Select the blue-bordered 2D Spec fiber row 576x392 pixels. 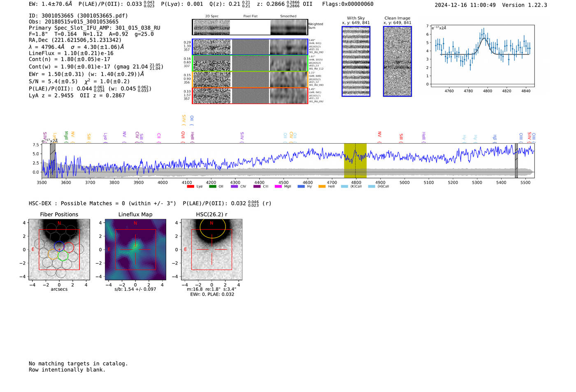click(x=250, y=47)
